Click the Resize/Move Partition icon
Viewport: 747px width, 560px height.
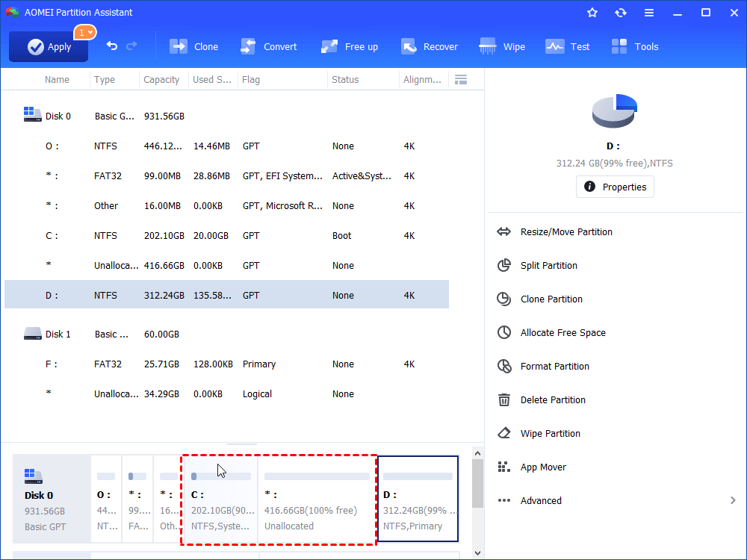tap(503, 232)
